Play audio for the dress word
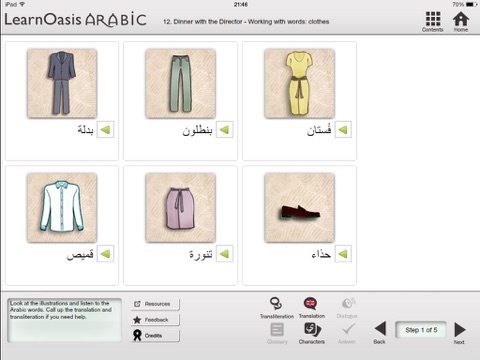 343,129
